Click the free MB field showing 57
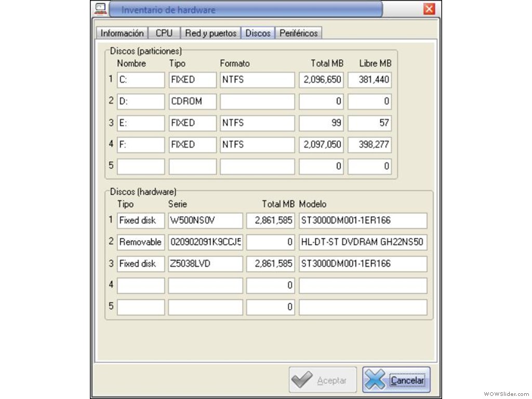This screenshot has height=399, width=532. pos(369,123)
